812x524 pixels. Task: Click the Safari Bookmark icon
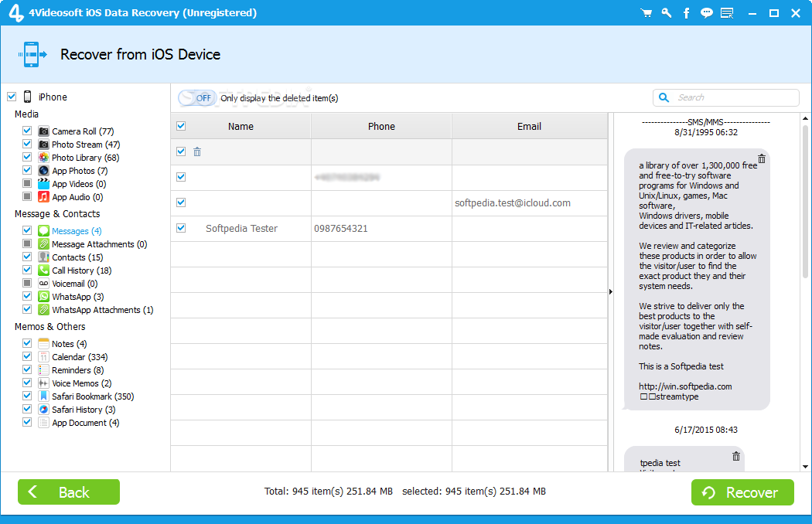pos(44,396)
